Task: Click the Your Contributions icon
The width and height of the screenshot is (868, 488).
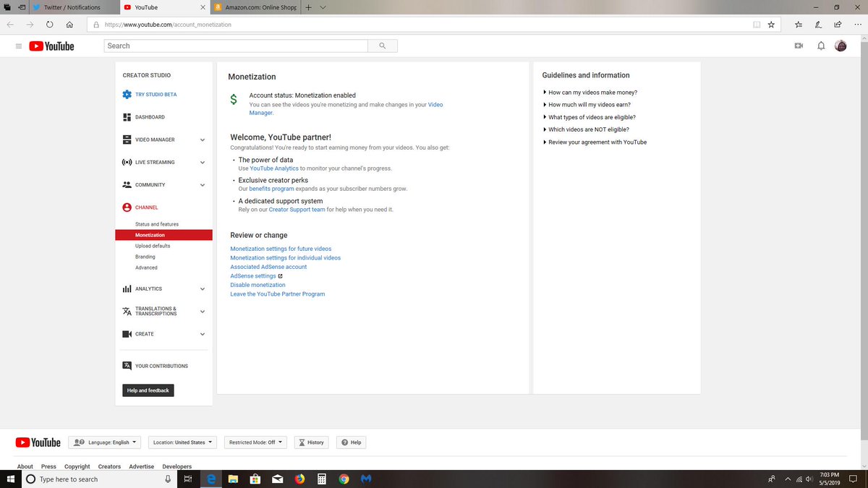Action: [x=127, y=366]
